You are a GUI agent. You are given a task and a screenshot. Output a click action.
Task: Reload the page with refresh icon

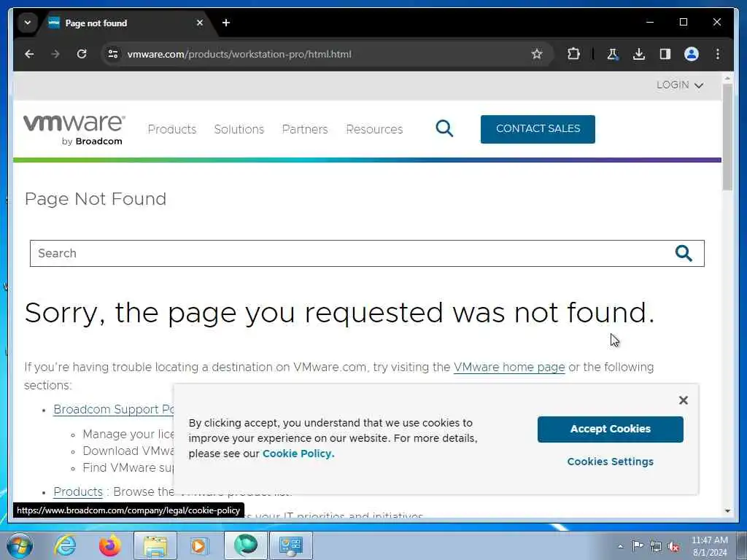[x=82, y=54]
